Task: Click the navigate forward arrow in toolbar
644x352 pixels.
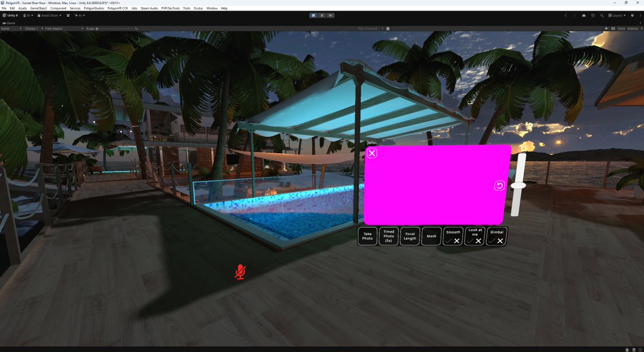Action: coord(574,16)
